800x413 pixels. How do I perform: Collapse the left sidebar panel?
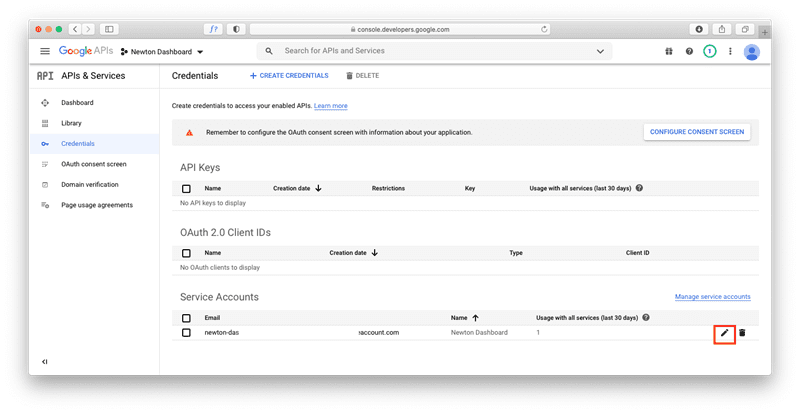click(45, 361)
